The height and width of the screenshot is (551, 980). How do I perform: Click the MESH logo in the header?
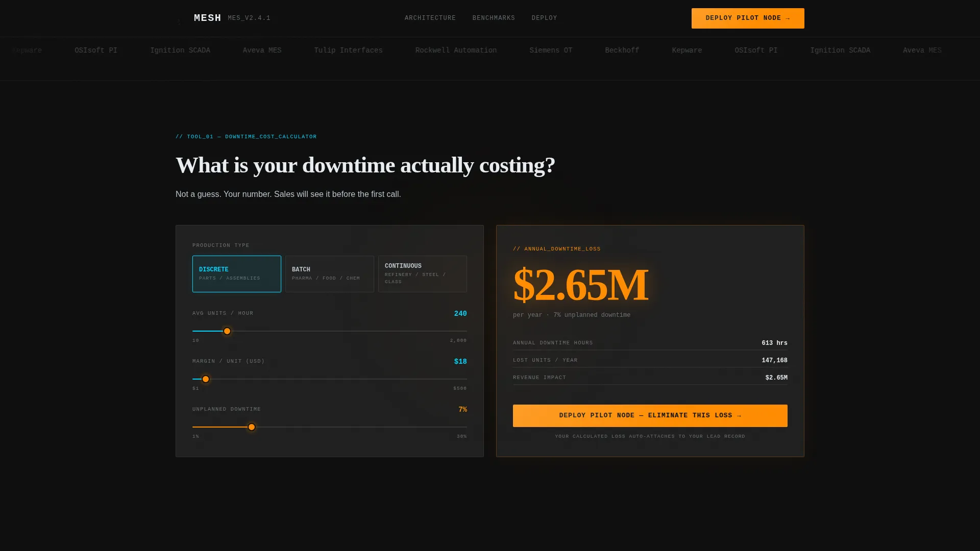click(207, 18)
